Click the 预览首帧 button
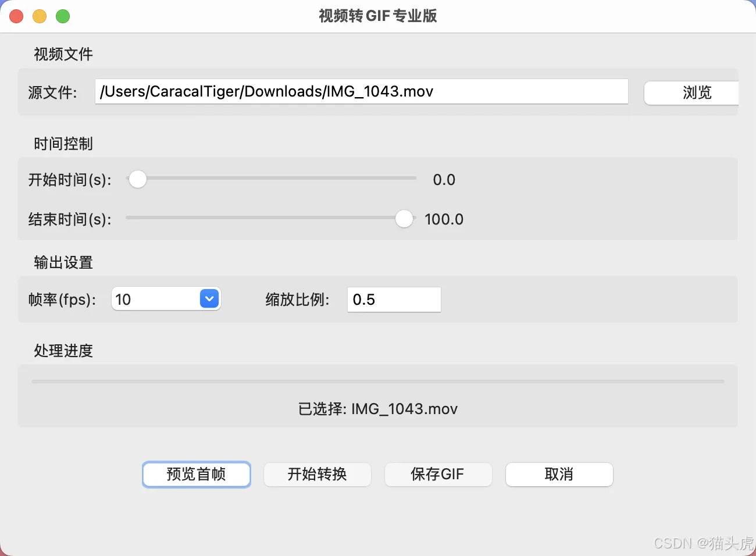The width and height of the screenshot is (756, 556). tap(197, 475)
